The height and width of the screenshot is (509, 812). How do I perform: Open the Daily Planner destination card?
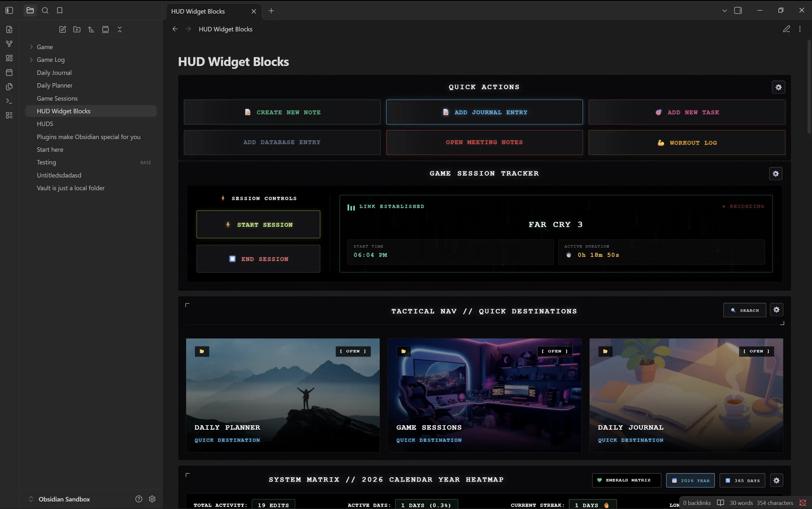click(283, 395)
